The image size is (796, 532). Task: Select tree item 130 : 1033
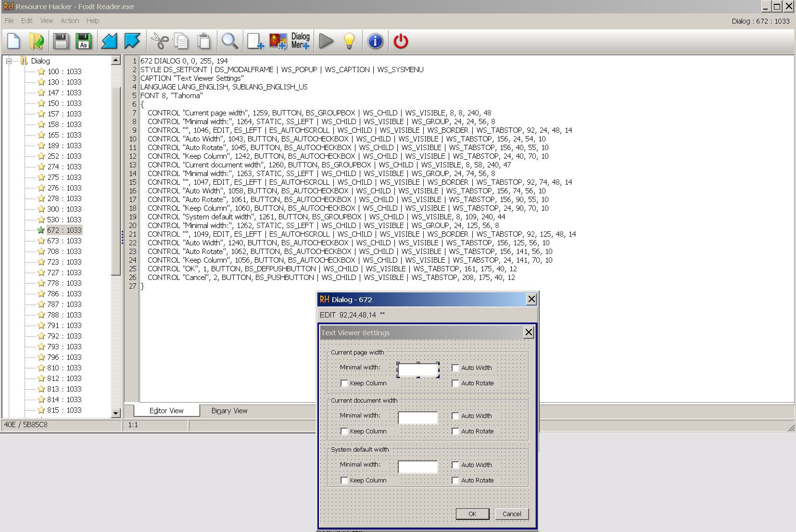tap(64, 82)
